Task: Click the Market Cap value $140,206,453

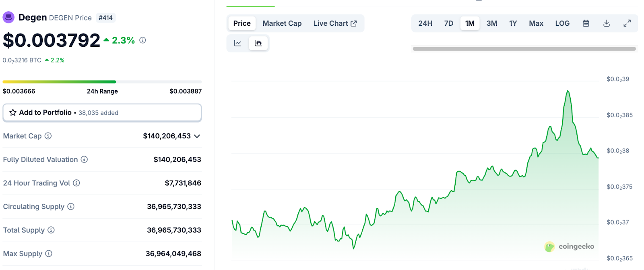Action: click(x=167, y=136)
